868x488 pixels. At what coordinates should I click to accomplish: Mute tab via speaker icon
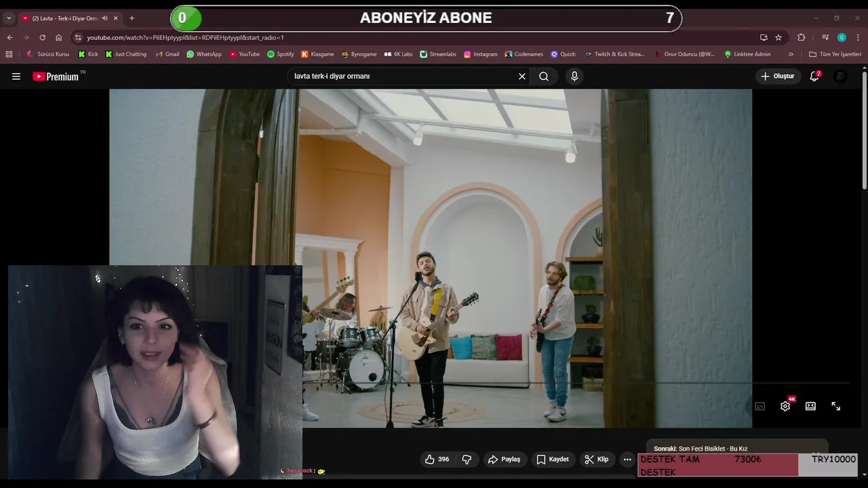[x=105, y=18]
